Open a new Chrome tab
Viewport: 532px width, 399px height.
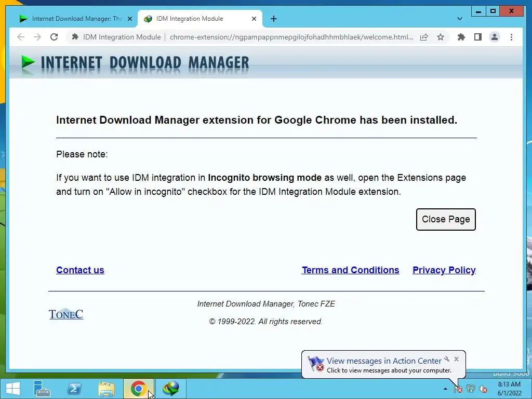[274, 19]
